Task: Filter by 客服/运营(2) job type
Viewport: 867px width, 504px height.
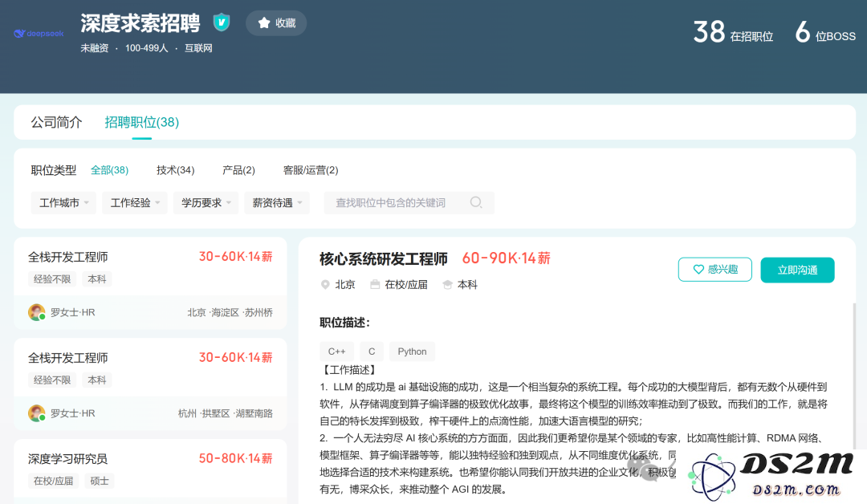Action: coord(311,170)
